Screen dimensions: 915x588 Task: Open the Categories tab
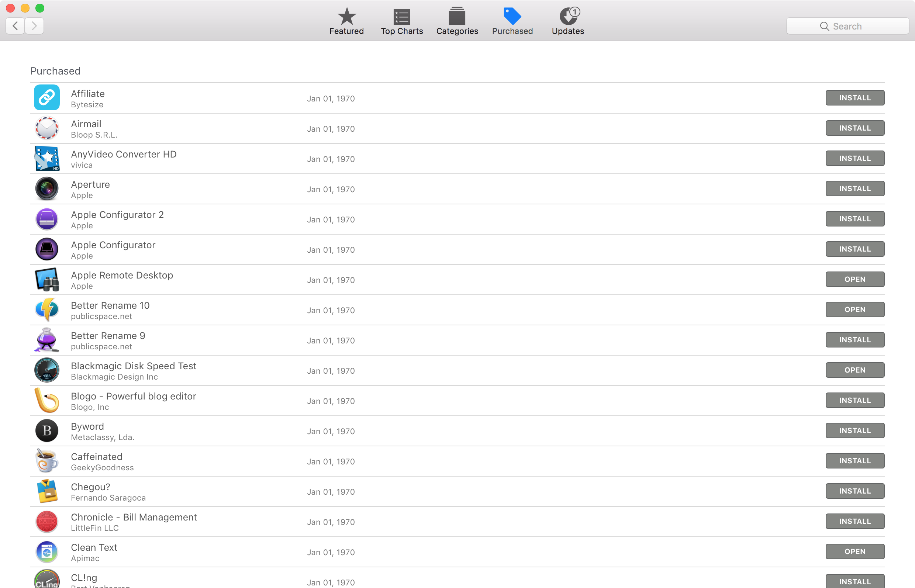point(457,21)
